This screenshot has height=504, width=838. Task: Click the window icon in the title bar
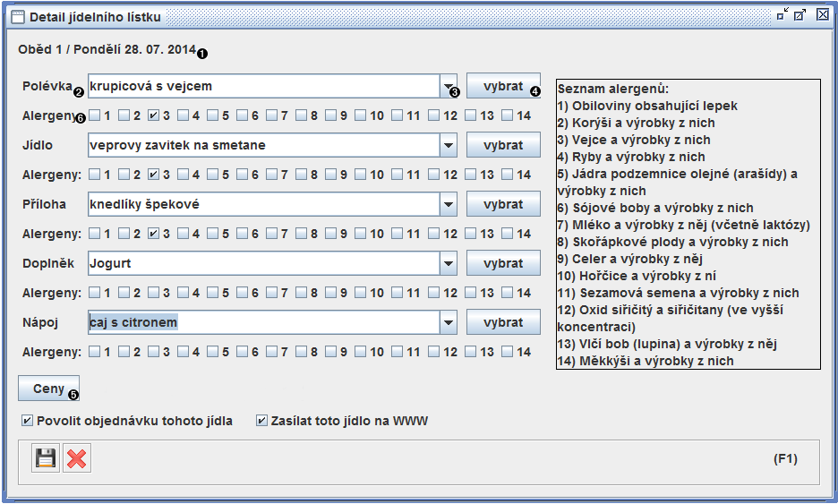point(16,16)
